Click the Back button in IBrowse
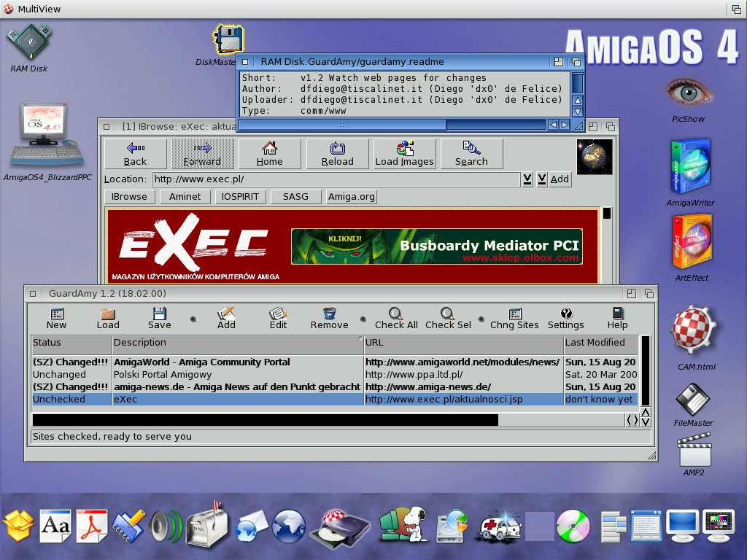Image resolution: width=747 pixels, height=560 pixels. (135, 154)
